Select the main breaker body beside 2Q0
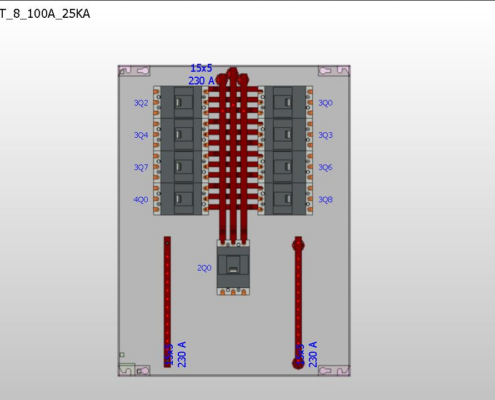Image resolution: width=495 pixels, height=400 pixels. [233, 267]
